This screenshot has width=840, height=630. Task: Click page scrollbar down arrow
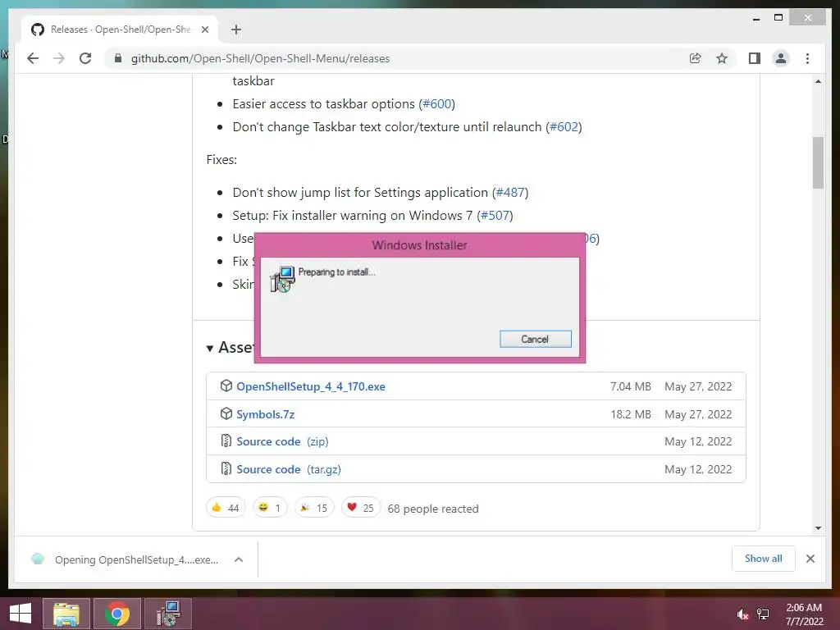pos(818,528)
